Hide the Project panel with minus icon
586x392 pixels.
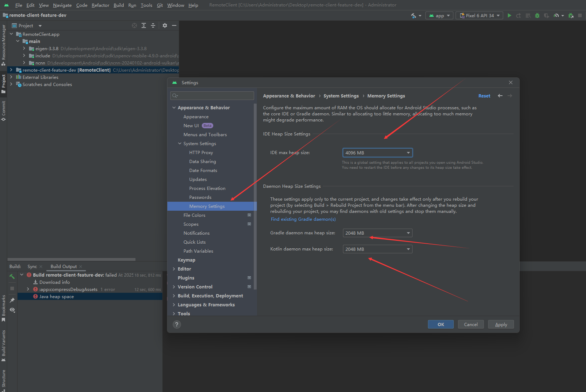174,25
